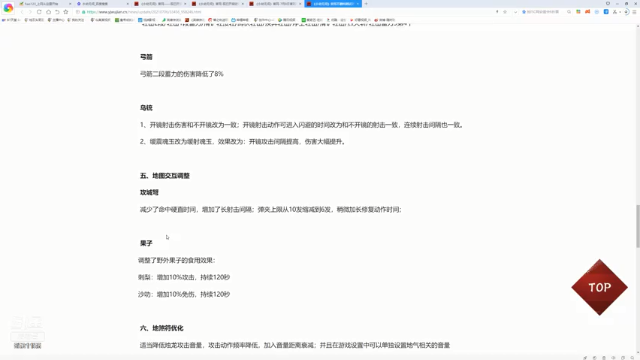The height and width of the screenshot is (360, 640).
Task: Click the undo closed tab icon
Action: [x=57, y=12]
